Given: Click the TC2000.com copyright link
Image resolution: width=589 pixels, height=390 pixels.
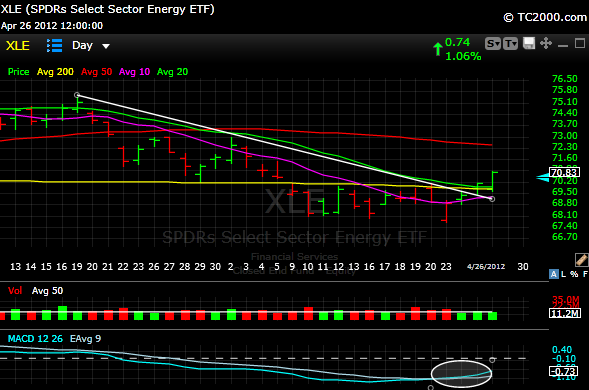Looking at the screenshot, I should (x=545, y=17).
